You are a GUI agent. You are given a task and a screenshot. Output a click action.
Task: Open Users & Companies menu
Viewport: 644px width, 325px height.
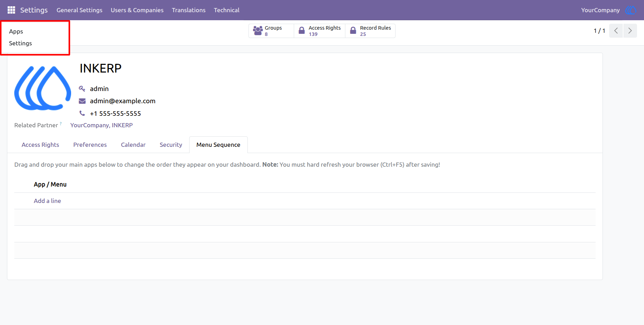point(137,10)
